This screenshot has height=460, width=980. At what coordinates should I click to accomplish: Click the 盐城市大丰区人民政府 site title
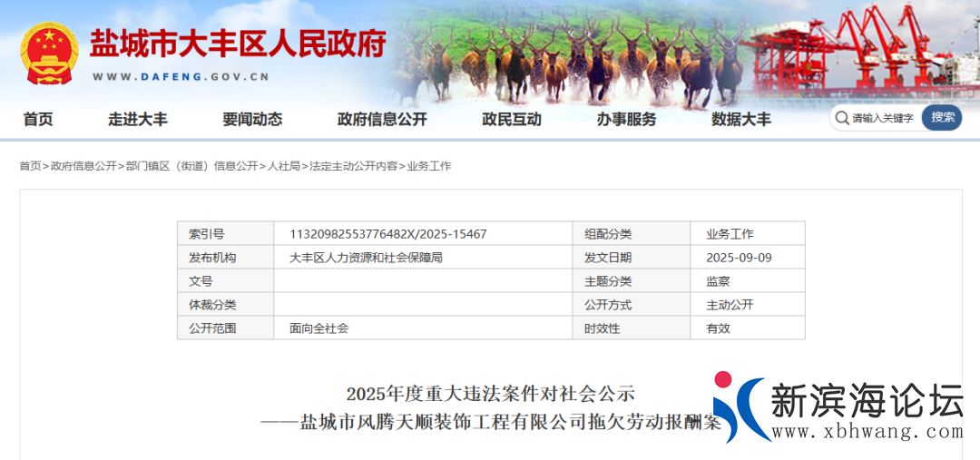coord(238,44)
